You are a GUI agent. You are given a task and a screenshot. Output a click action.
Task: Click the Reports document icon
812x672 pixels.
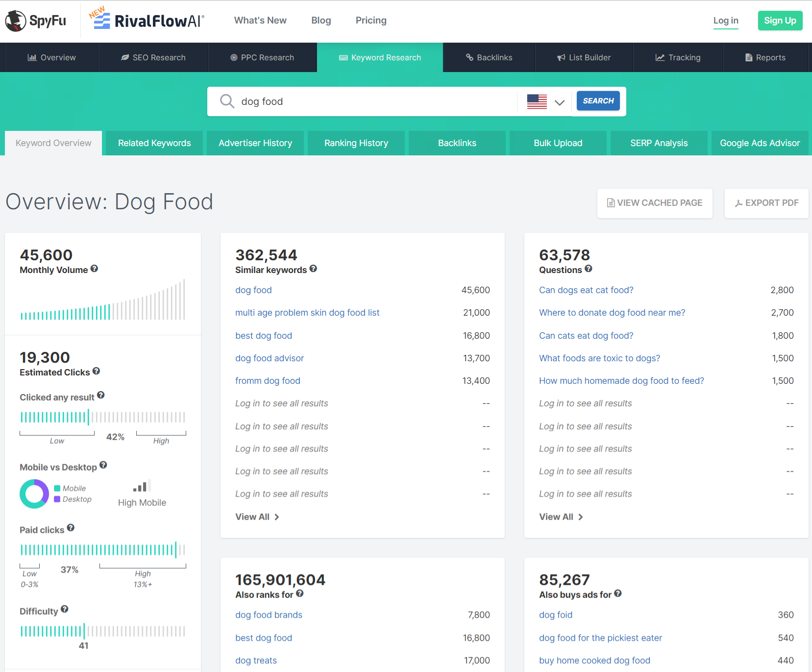click(749, 57)
